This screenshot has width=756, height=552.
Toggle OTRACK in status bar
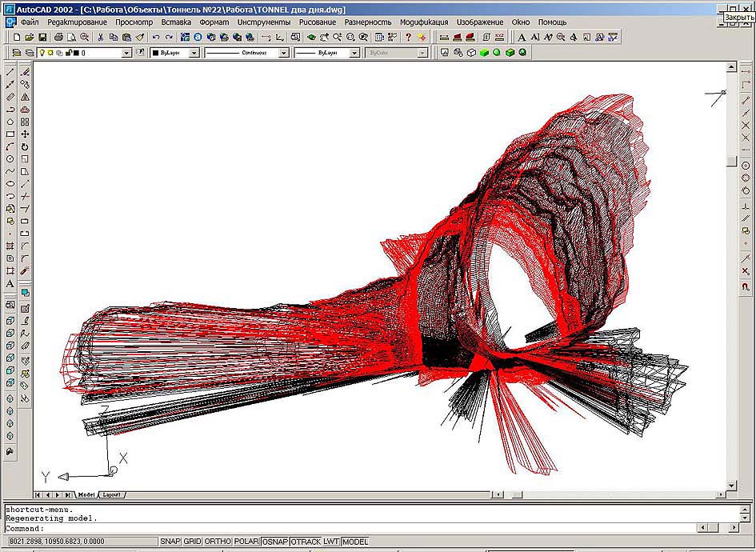[x=306, y=542]
